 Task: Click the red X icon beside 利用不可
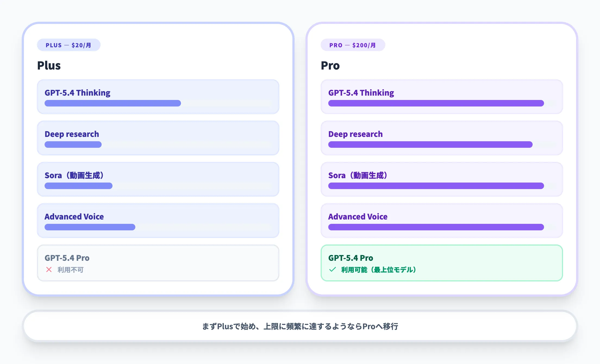click(49, 270)
